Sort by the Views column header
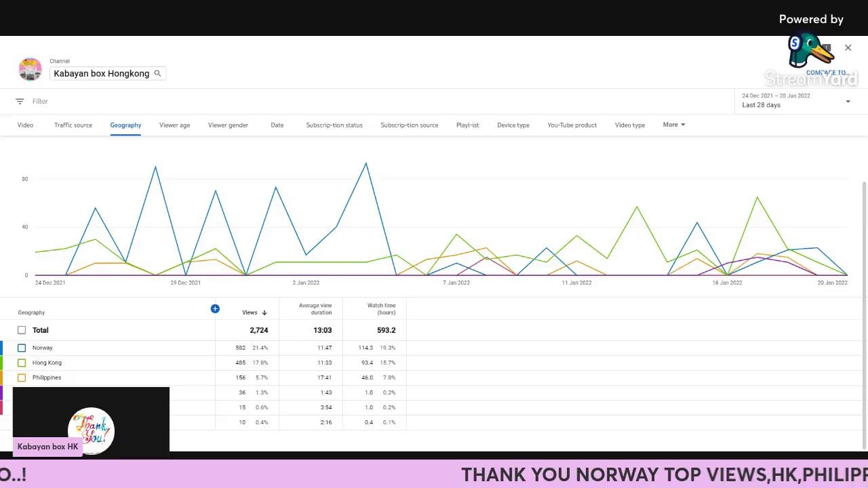Image resolution: width=868 pixels, height=488 pixels. [x=250, y=313]
